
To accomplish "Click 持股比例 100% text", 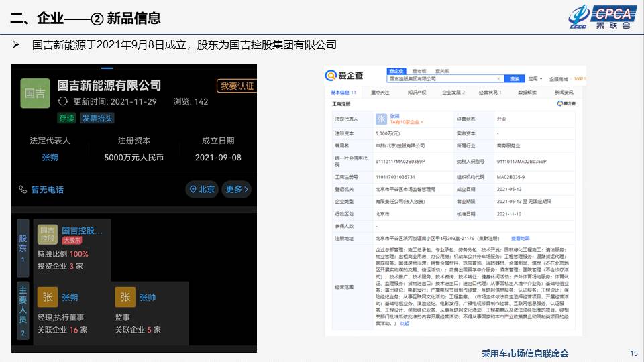I will 63,254.
